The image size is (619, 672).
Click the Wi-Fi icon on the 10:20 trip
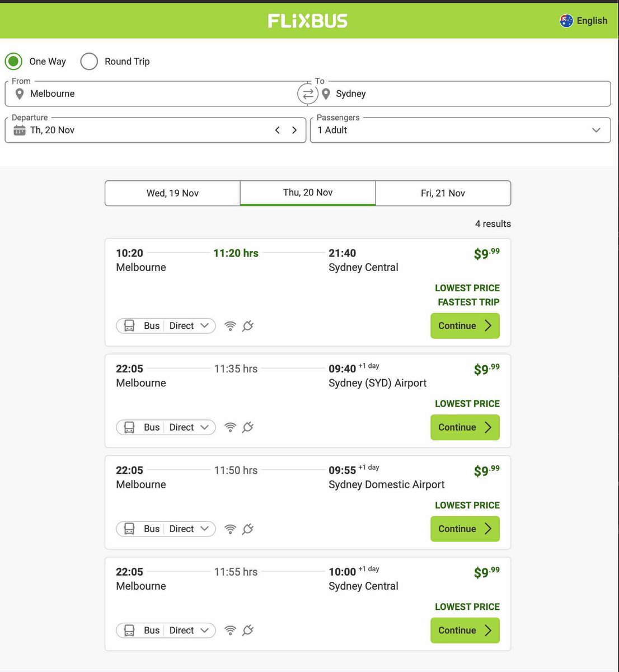click(230, 326)
